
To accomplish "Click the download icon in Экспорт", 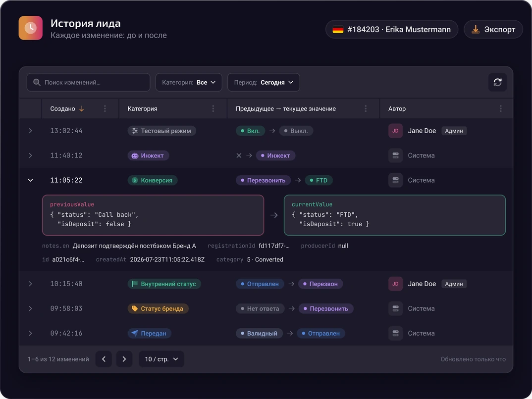I will point(476,30).
